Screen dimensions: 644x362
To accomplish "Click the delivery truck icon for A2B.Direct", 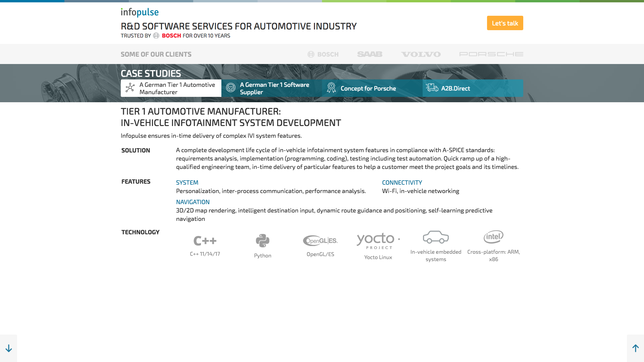I will [432, 88].
